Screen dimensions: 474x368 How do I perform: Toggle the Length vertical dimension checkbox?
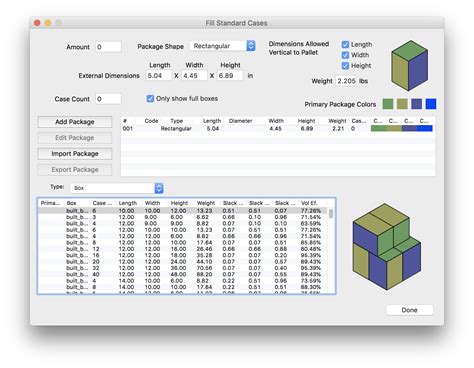coord(345,44)
